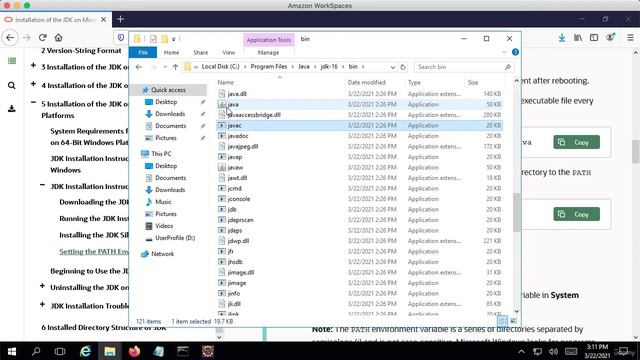This screenshot has height=360, width=640.
Task: Click the upper green Copy button
Action: (576, 142)
